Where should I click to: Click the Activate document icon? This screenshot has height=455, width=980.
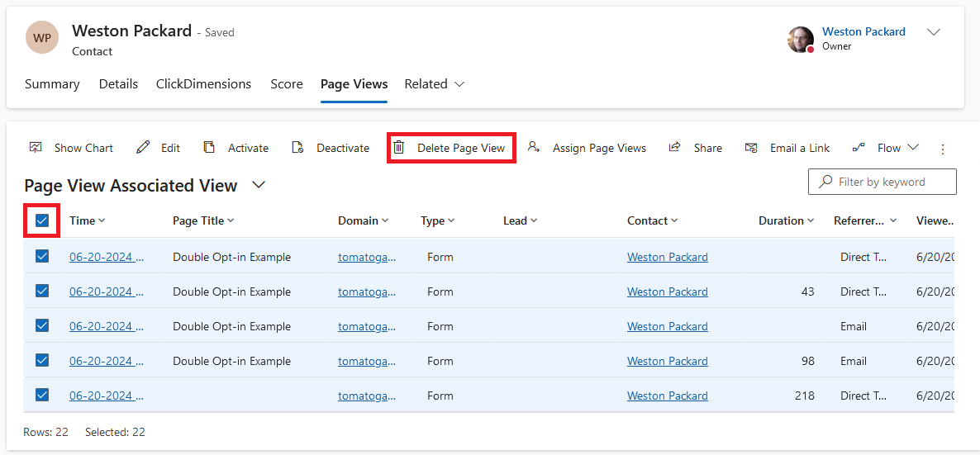point(209,148)
